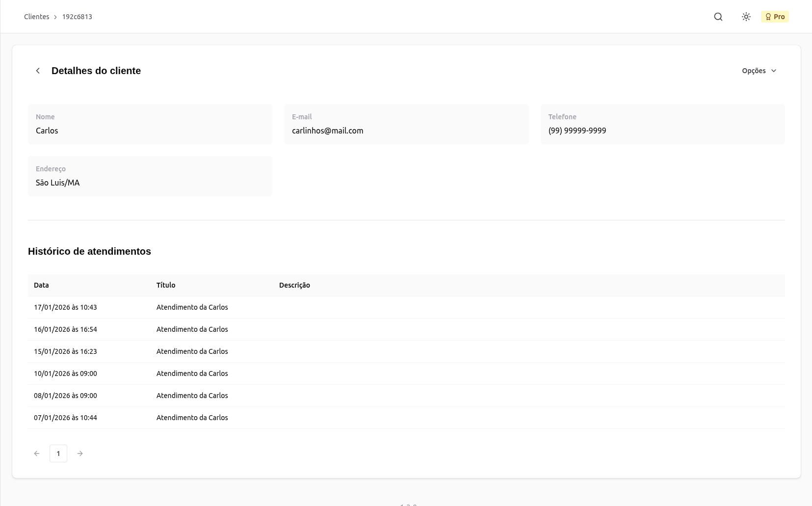Image resolution: width=812 pixels, height=506 pixels.
Task: Click the next page arrow
Action: coord(80,453)
